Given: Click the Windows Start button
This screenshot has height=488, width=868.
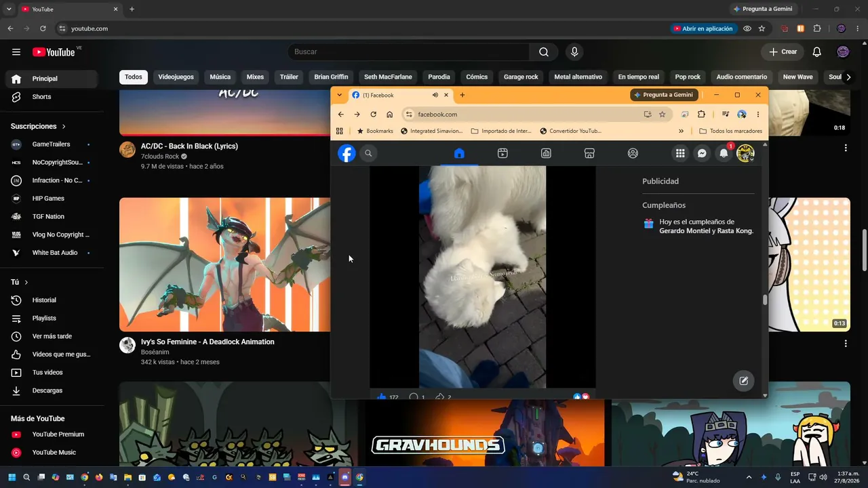Looking at the screenshot, I should pos(12,477).
